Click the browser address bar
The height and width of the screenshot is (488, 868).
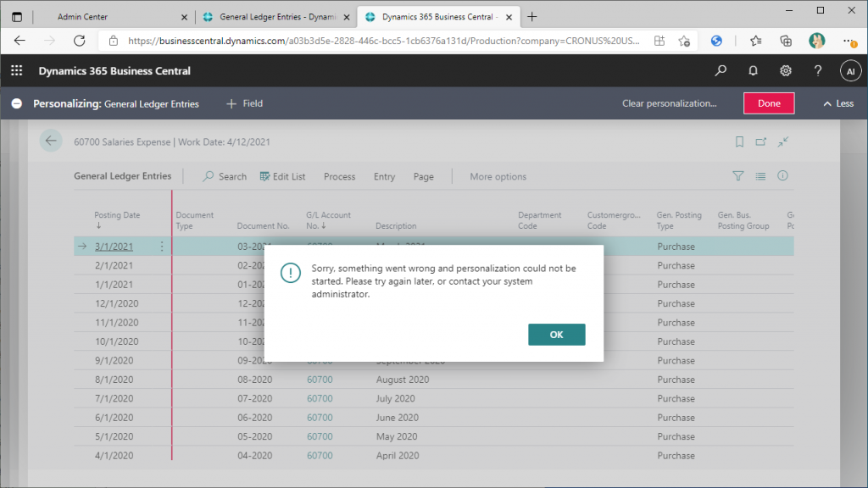pyautogui.click(x=383, y=41)
